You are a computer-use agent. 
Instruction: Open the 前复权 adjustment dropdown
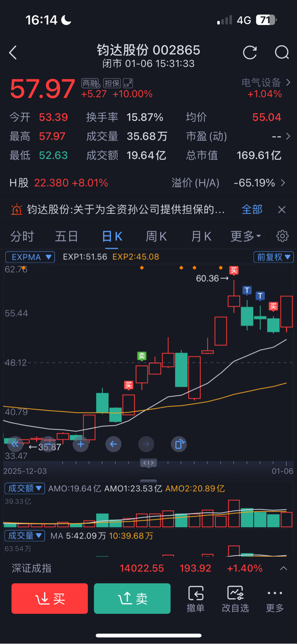(x=273, y=257)
